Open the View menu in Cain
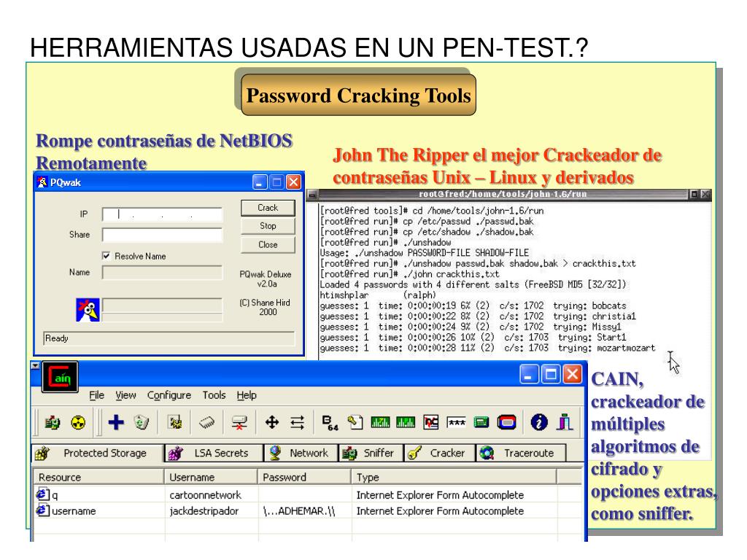The width and height of the screenshot is (747, 560). coord(125,395)
